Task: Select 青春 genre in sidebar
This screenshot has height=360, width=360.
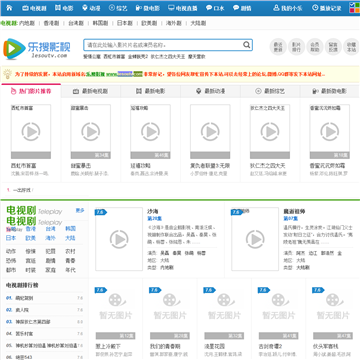Action: point(70,261)
